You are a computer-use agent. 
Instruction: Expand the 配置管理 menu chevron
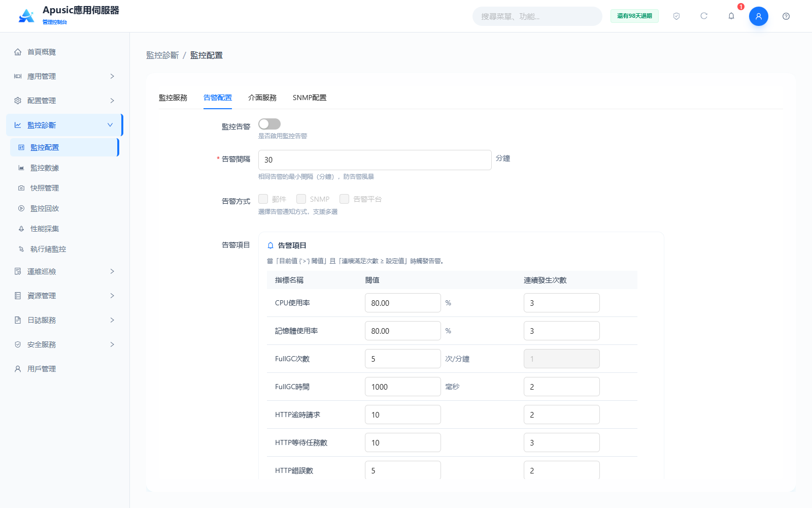[x=112, y=101]
